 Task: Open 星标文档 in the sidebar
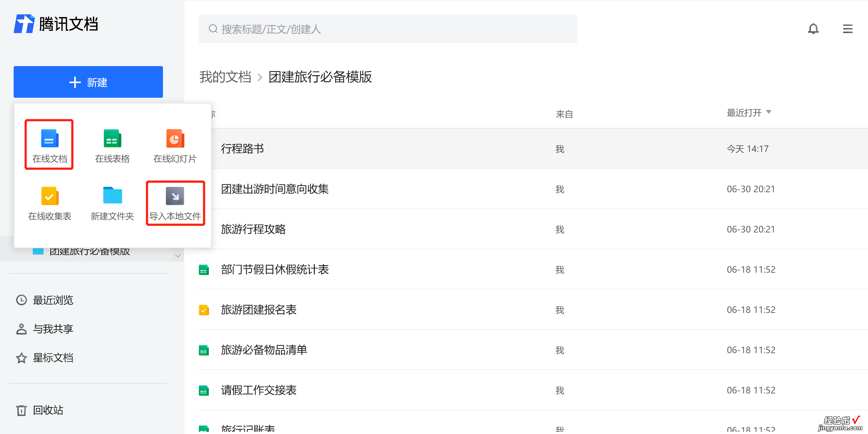(x=53, y=358)
